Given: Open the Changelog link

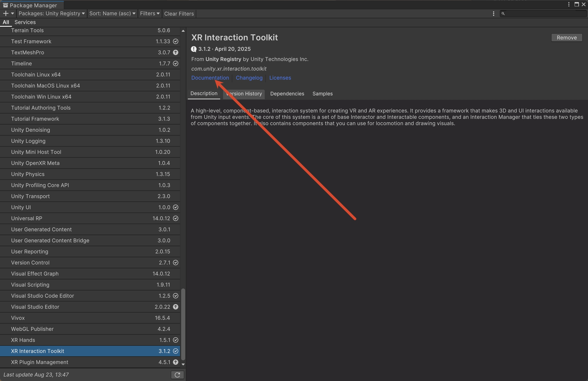Looking at the screenshot, I should point(249,78).
